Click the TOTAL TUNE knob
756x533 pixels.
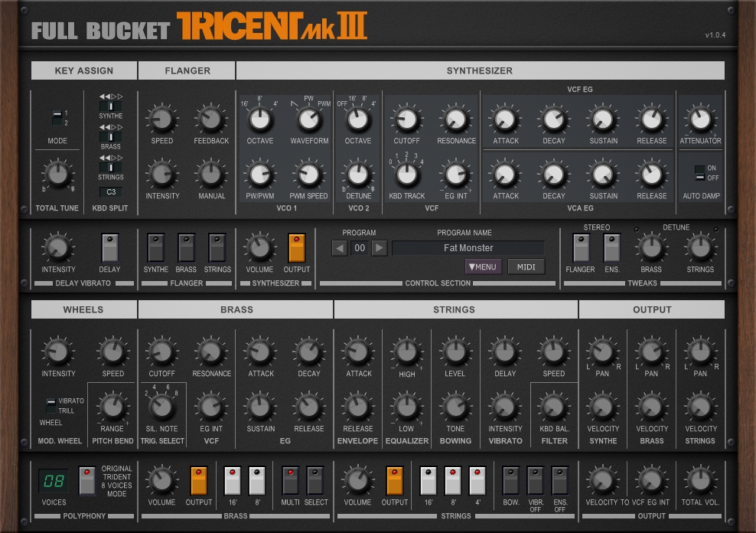pyautogui.click(x=57, y=175)
